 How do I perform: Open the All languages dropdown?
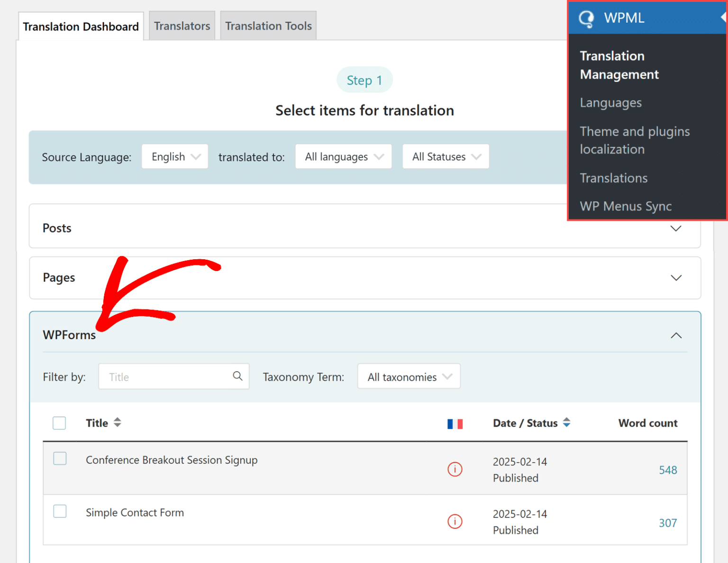point(343,156)
